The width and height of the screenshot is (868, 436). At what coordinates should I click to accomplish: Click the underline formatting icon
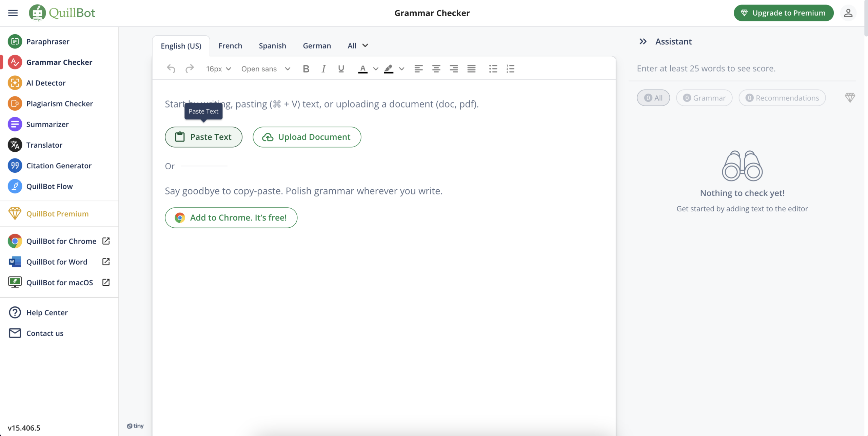point(341,69)
